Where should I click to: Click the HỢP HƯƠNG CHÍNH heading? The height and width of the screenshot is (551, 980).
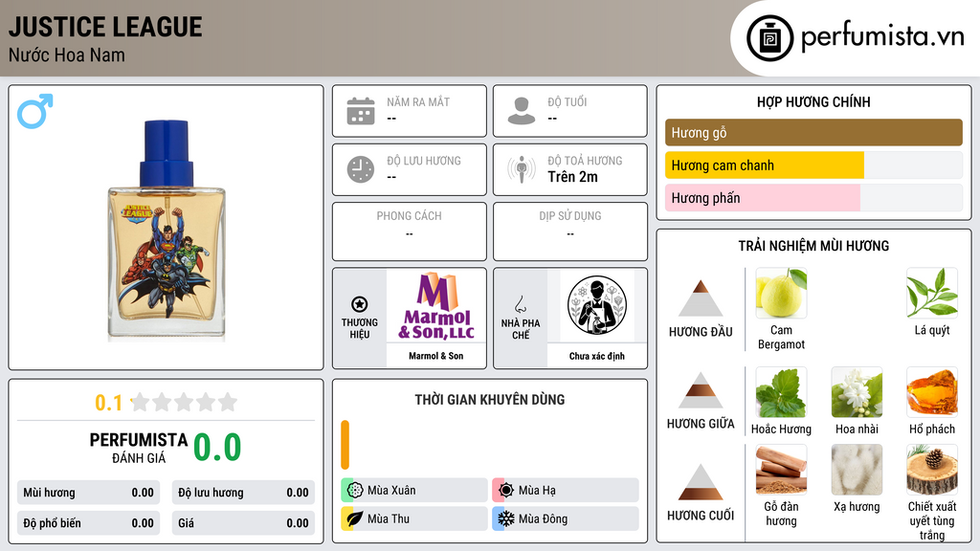point(813,101)
